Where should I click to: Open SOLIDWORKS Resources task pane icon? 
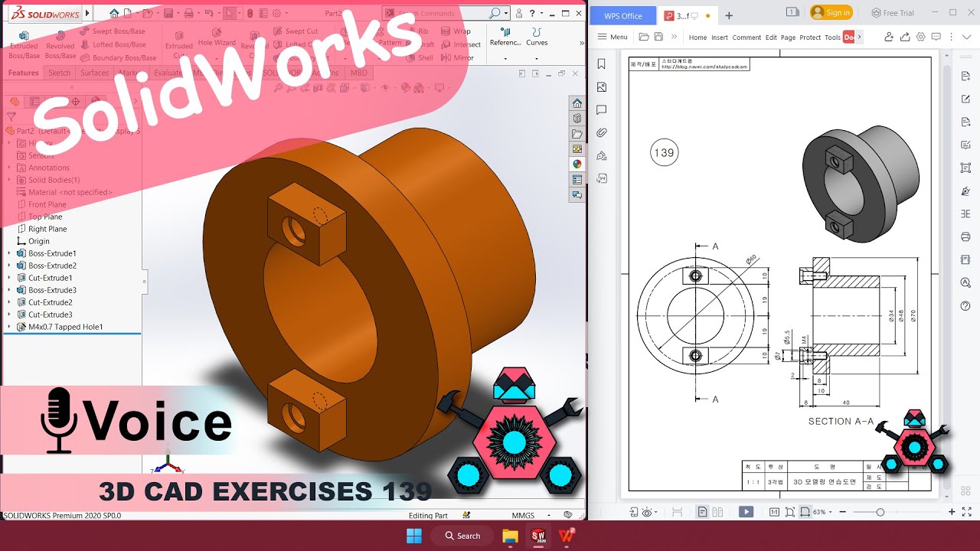577,103
